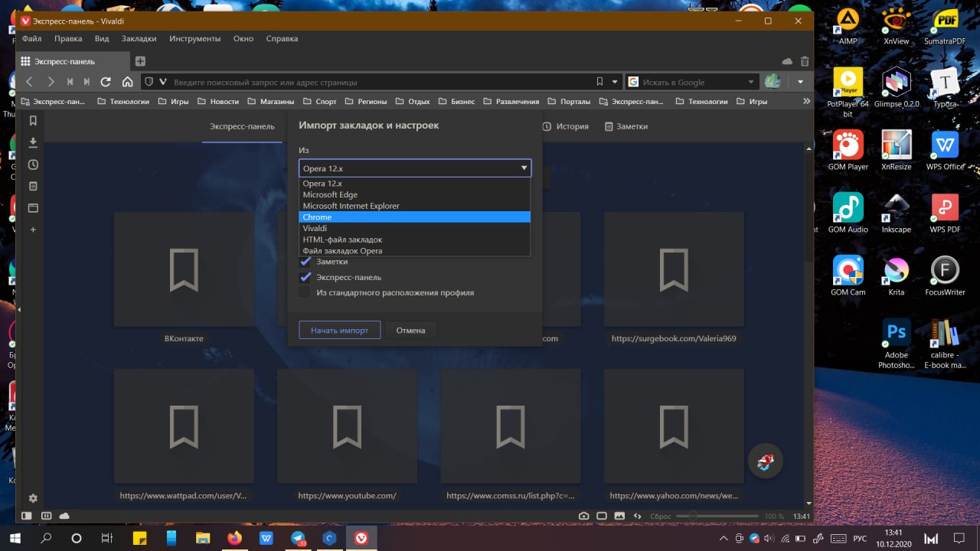Open a new tab with plus button
Image resolution: width=980 pixels, height=551 pixels.
pos(140,61)
